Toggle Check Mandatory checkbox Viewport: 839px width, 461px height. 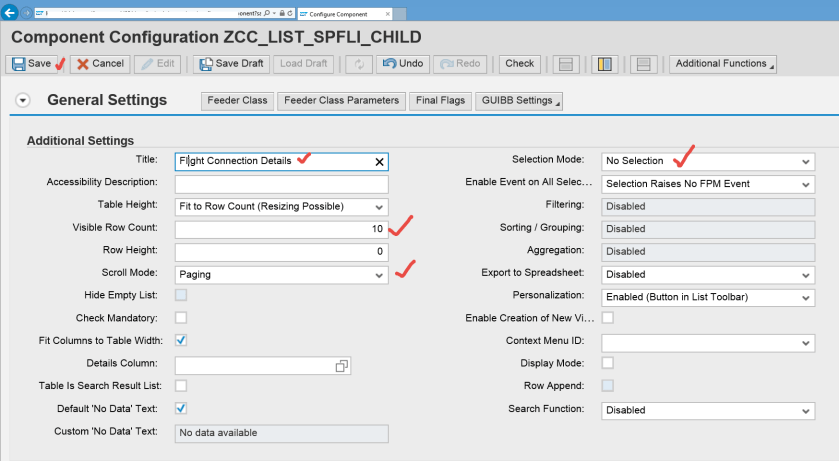pos(181,318)
